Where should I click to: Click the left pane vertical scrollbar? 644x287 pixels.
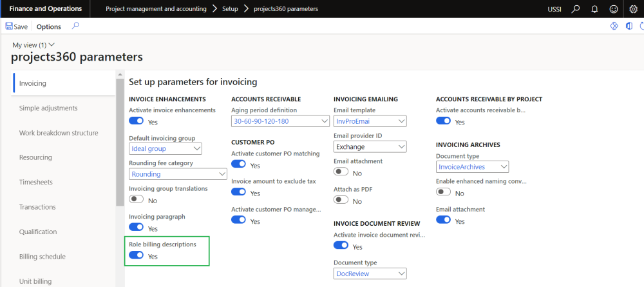pos(119,142)
